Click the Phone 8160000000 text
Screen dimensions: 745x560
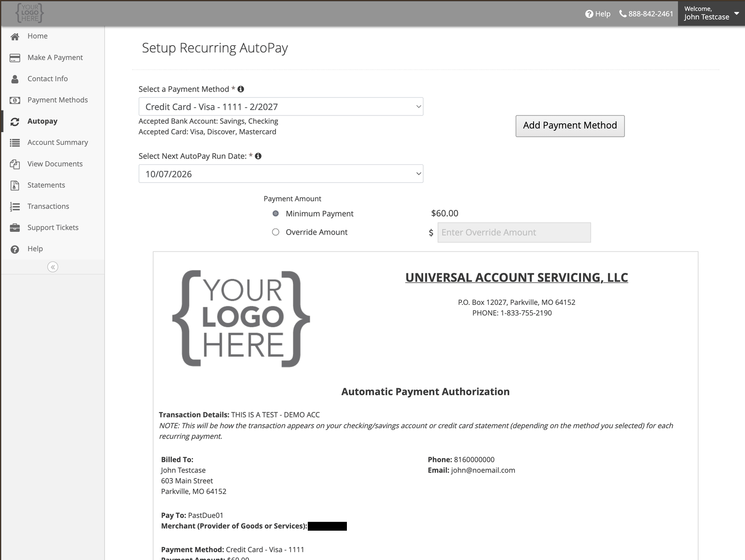(461, 459)
